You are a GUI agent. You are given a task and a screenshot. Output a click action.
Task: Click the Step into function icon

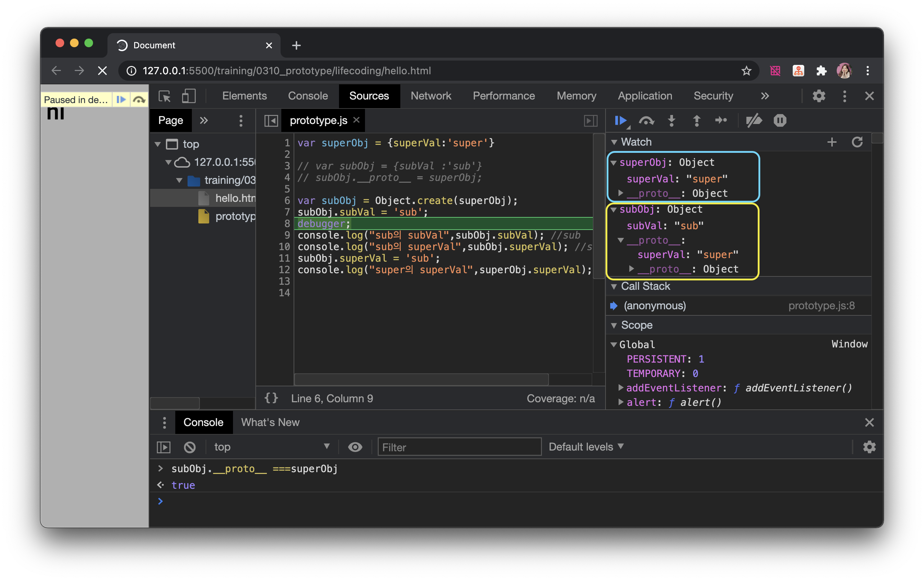tap(671, 121)
